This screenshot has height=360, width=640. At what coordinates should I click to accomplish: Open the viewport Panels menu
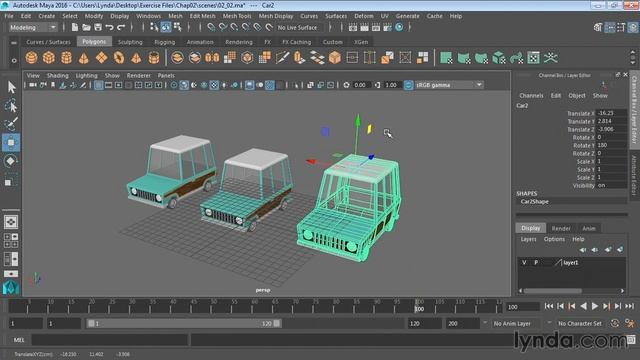point(166,76)
